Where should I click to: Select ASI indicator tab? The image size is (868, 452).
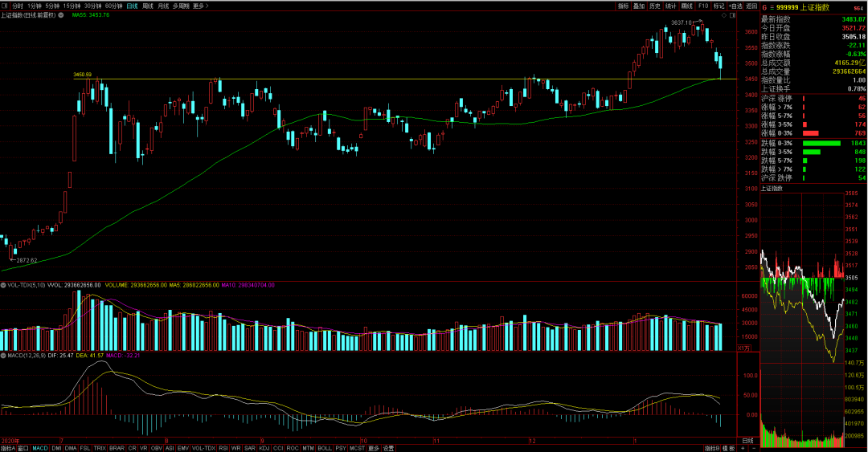170,448
